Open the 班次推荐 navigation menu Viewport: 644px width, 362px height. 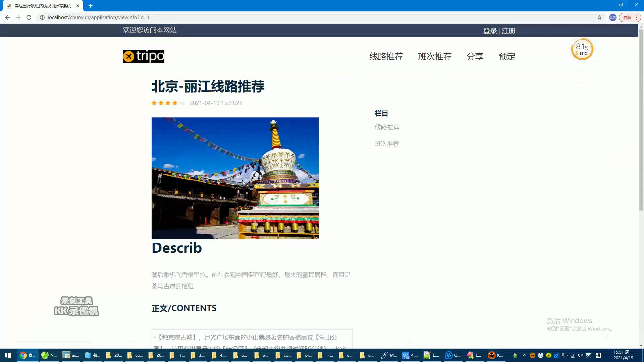435,57
